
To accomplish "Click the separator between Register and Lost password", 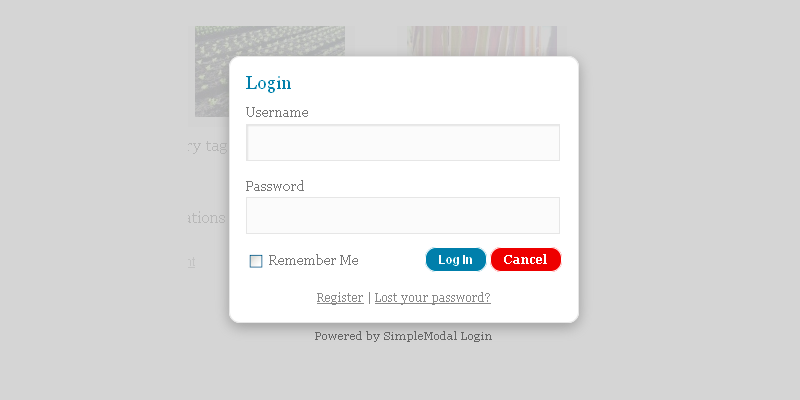I will (369, 298).
